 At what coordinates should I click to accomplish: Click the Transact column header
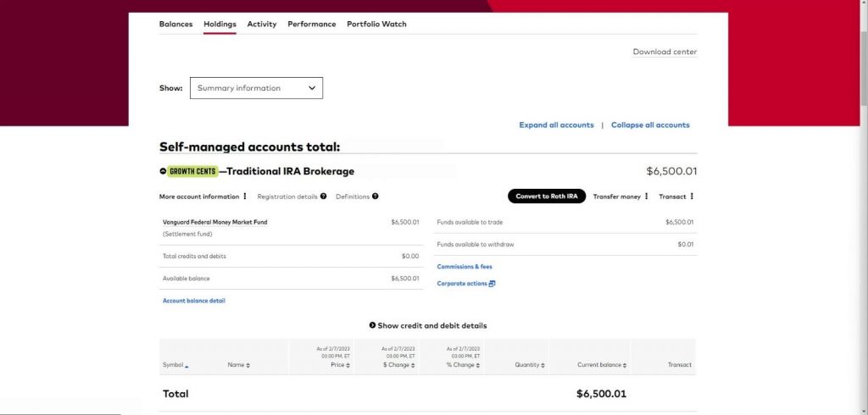pos(679,365)
